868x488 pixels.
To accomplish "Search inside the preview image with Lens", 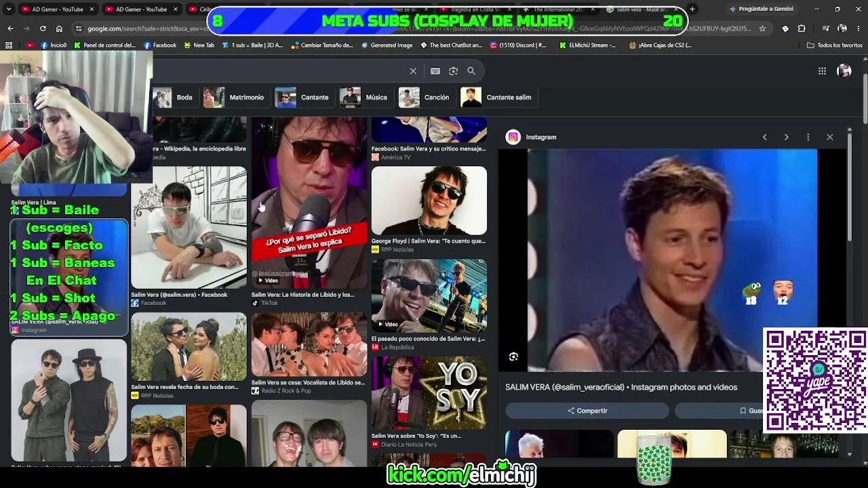I will (x=513, y=357).
